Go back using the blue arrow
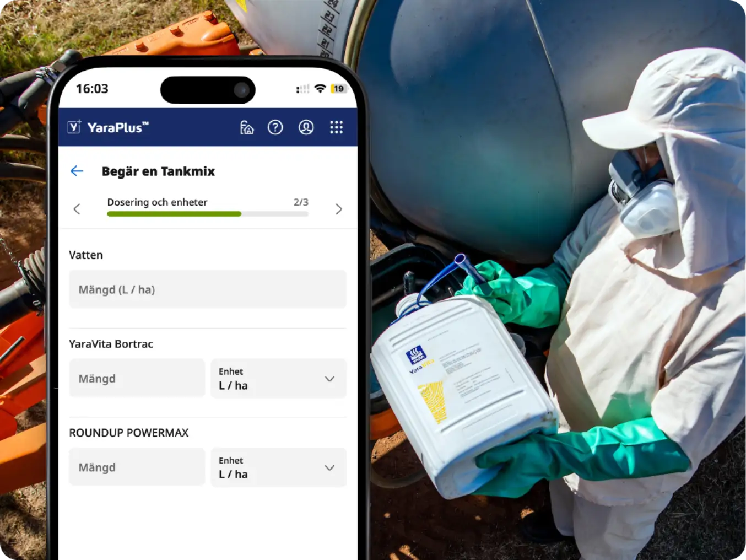Viewport: 746px width, 560px height. click(77, 171)
